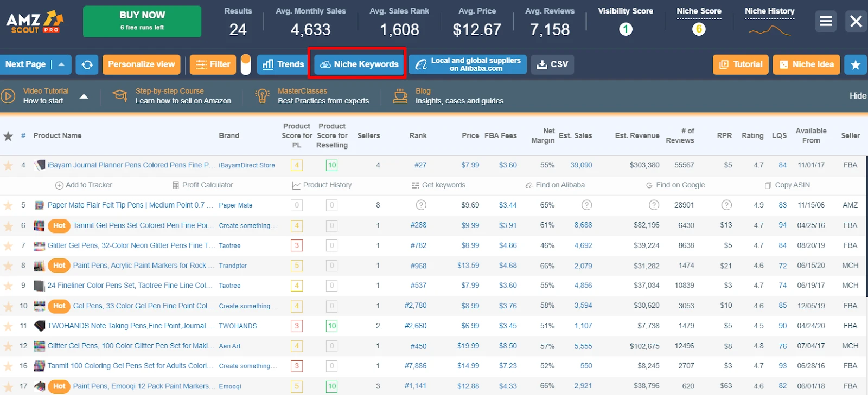868x395 pixels.
Task: Click the Blog coffee cup icon
Action: tap(400, 96)
